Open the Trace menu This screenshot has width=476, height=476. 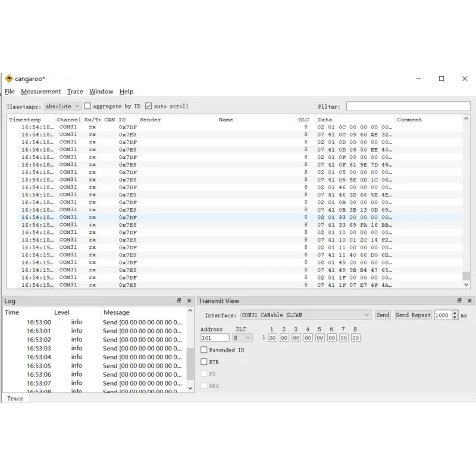point(75,92)
